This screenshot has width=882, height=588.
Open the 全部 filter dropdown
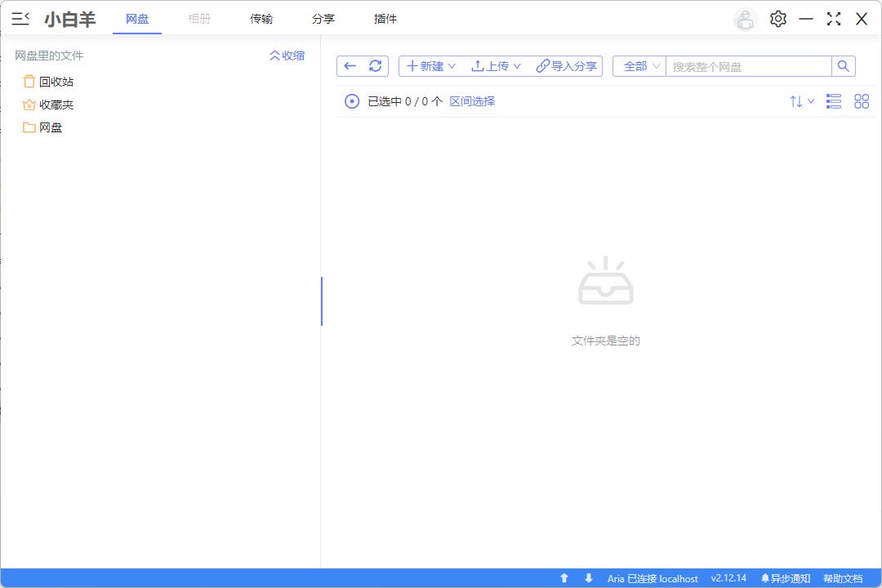639,66
